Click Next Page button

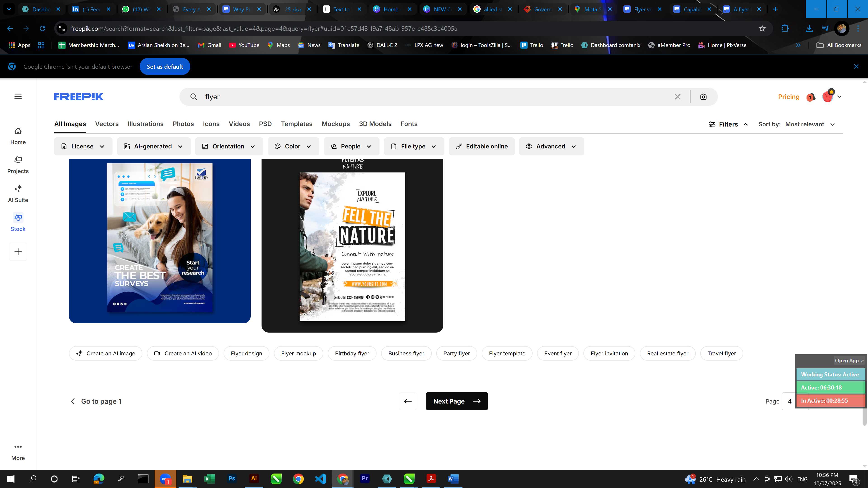tap(457, 401)
